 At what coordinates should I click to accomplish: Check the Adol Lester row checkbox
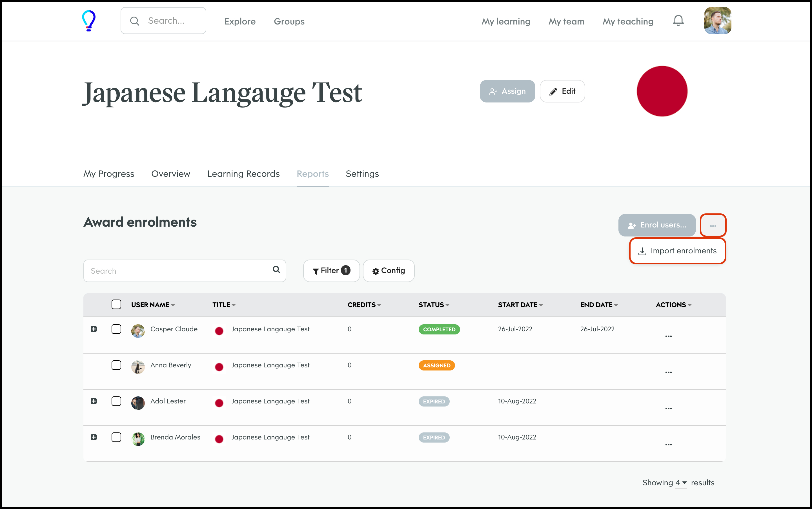tap(116, 401)
